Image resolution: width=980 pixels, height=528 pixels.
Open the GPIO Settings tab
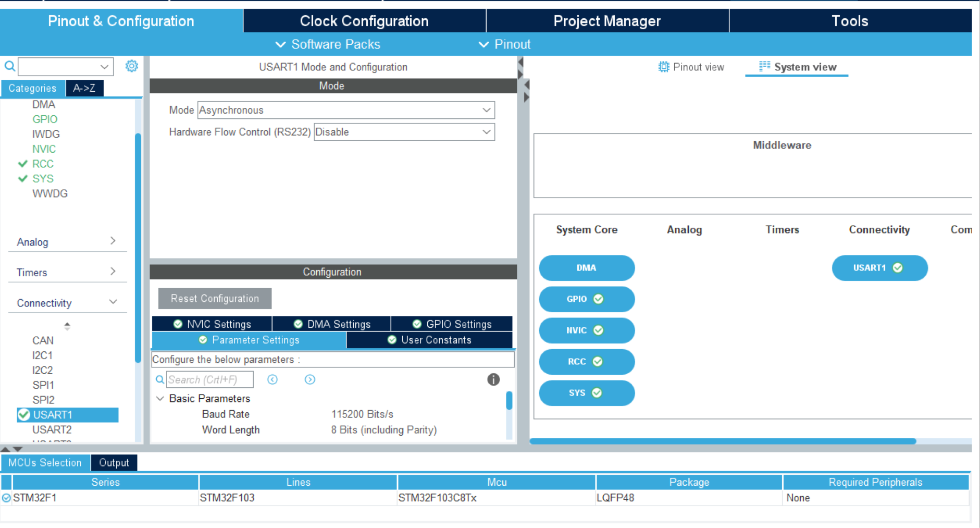point(452,324)
